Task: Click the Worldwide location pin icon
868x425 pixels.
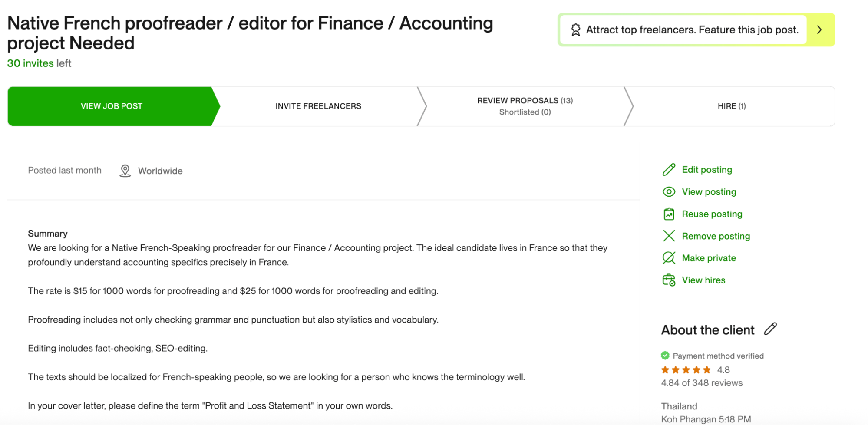Action: pyautogui.click(x=125, y=171)
